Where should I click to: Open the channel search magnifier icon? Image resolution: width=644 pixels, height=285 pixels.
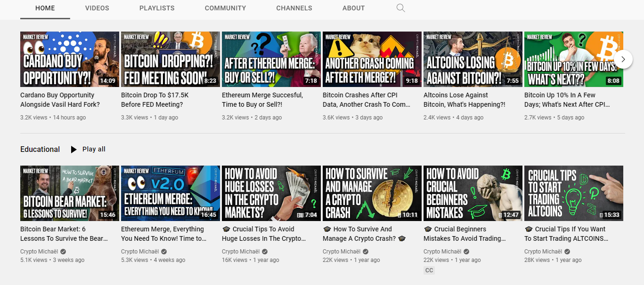click(x=401, y=8)
